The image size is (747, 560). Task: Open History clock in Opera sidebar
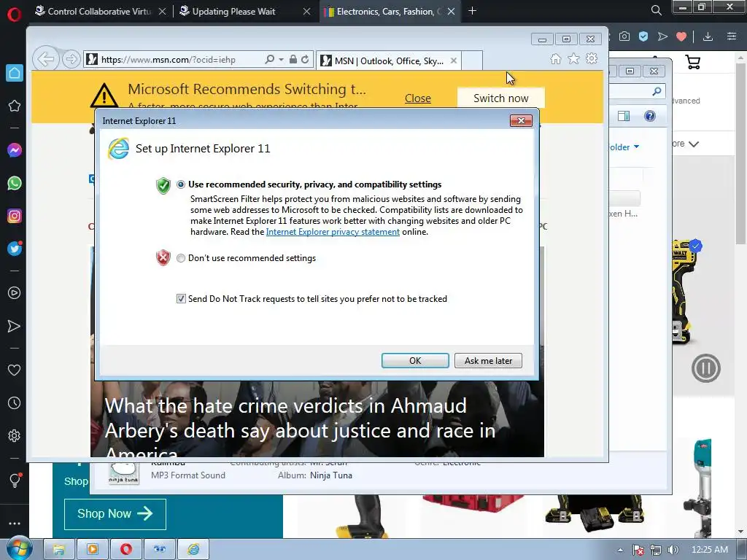coord(15,402)
